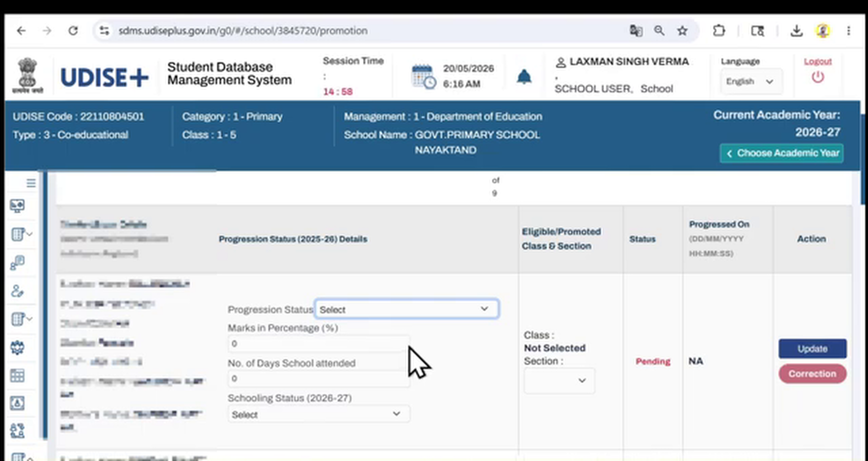Click the Marks in Percentage input field
Screen dimensions: 868x461
(319, 343)
